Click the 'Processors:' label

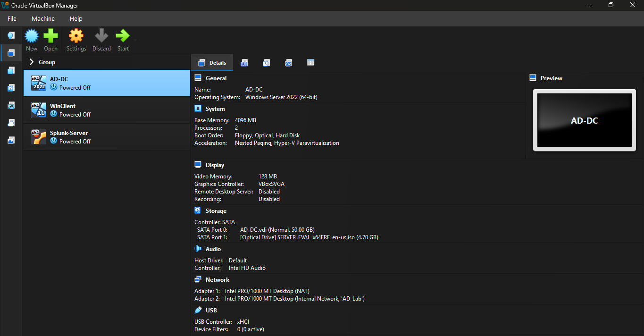(209, 128)
